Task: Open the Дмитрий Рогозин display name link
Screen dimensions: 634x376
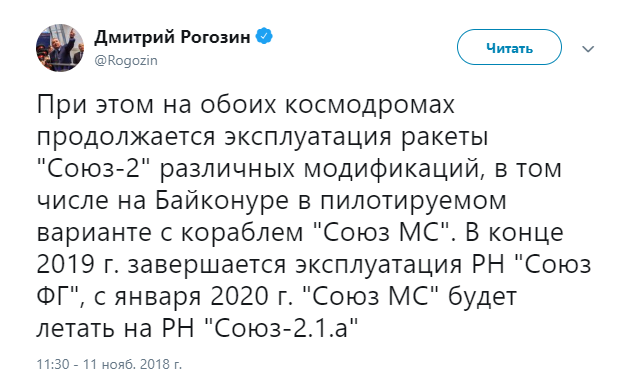Action: click(172, 37)
